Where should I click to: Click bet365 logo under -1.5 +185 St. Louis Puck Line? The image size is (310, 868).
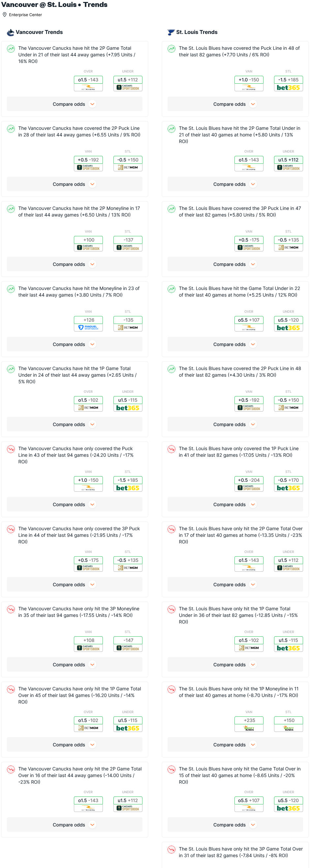[289, 88]
